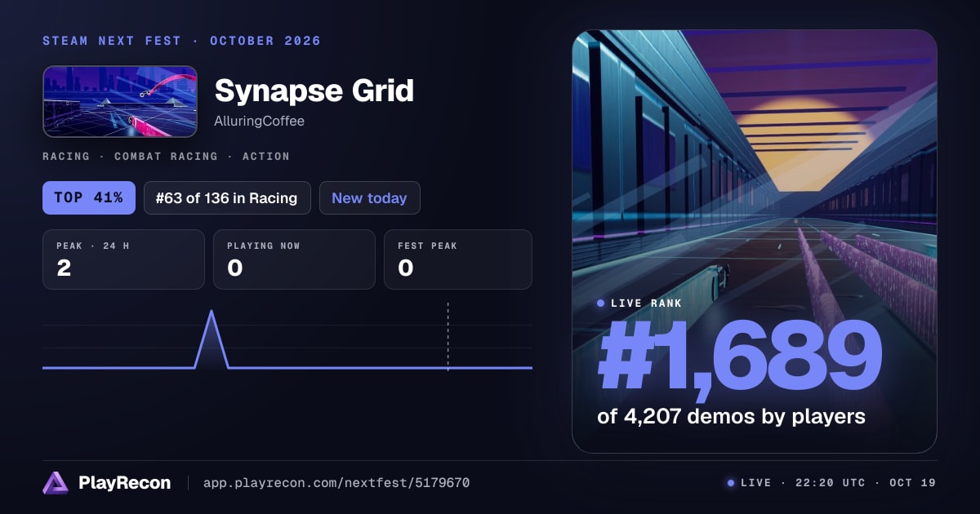
Task: Click the PlayRecon brand name
Action: click(x=124, y=483)
